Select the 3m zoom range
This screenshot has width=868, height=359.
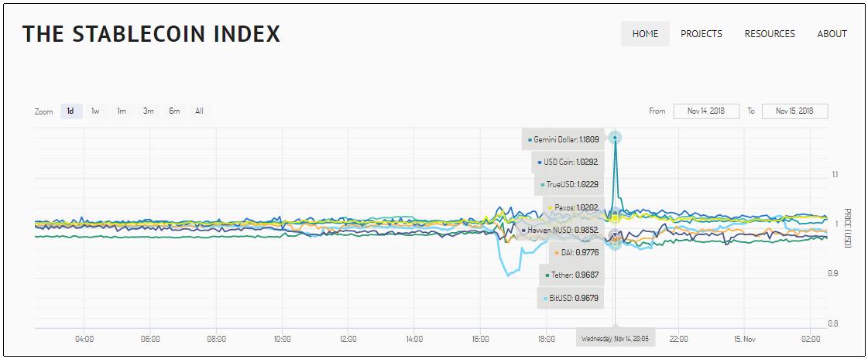coord(148,111)
